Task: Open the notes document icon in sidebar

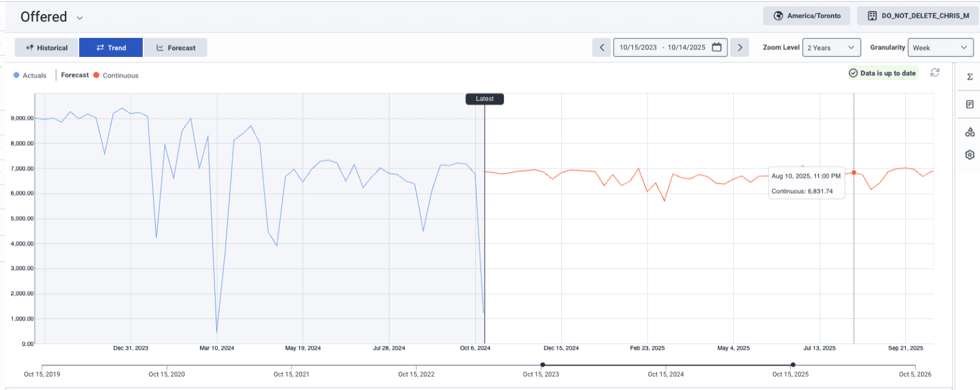Action: [970, 105]
